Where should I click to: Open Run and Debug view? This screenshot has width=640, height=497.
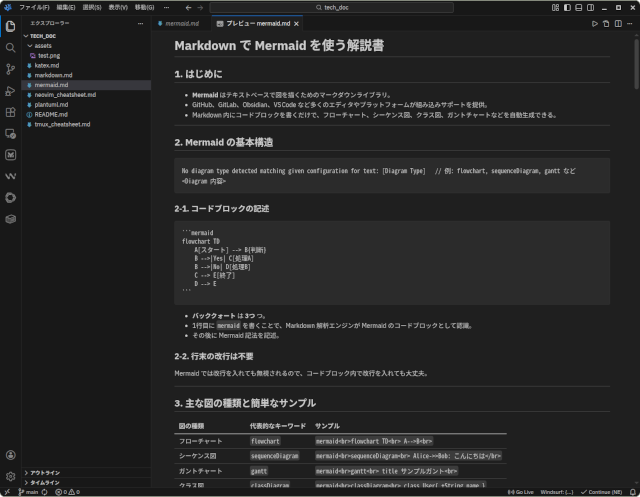coord(10,91)
